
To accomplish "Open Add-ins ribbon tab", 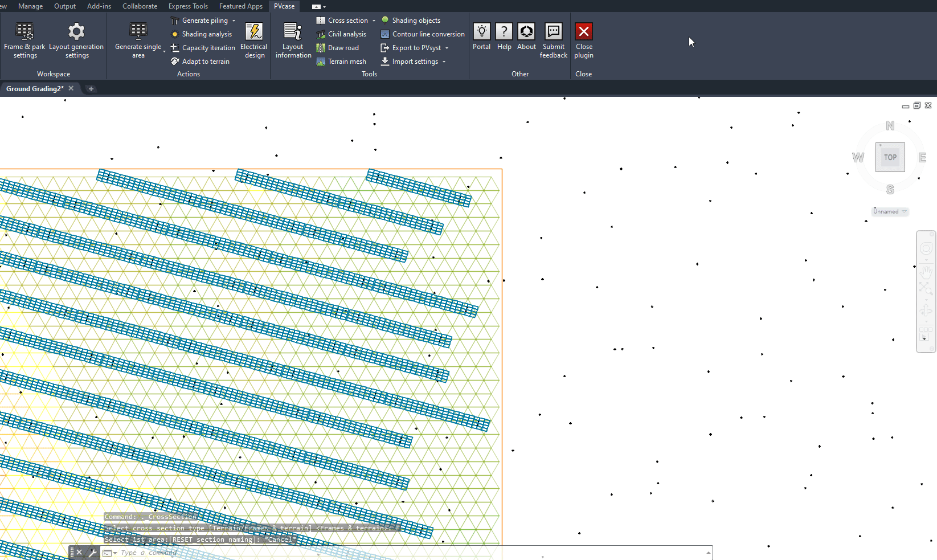I will (99, 6).
